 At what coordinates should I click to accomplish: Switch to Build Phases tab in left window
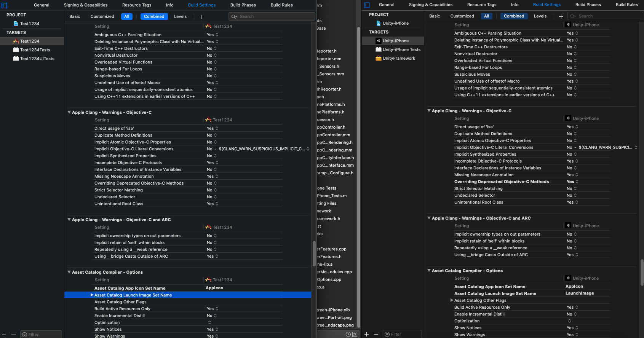tap(243, 5)
